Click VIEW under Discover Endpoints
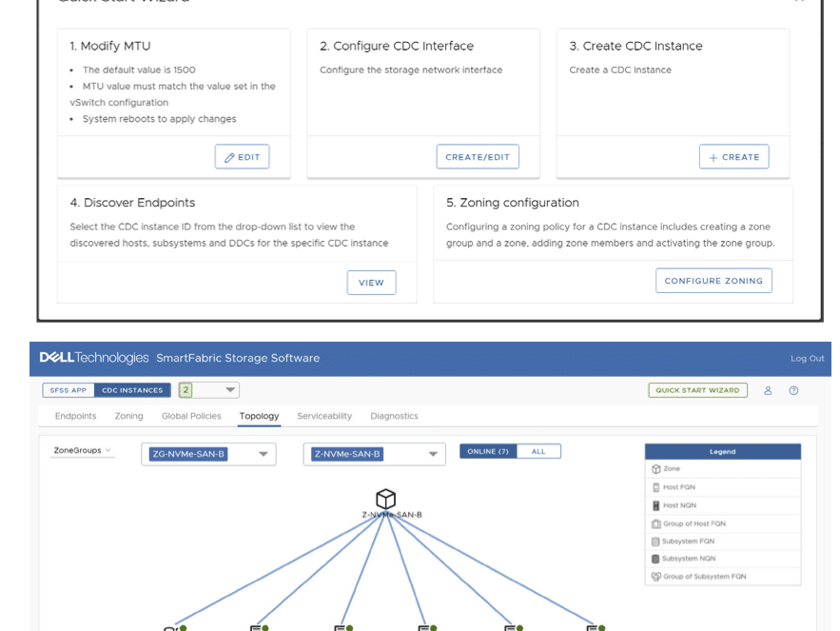Image resolution: width=840 pixels, height=631 pixels. click(371, 283)
